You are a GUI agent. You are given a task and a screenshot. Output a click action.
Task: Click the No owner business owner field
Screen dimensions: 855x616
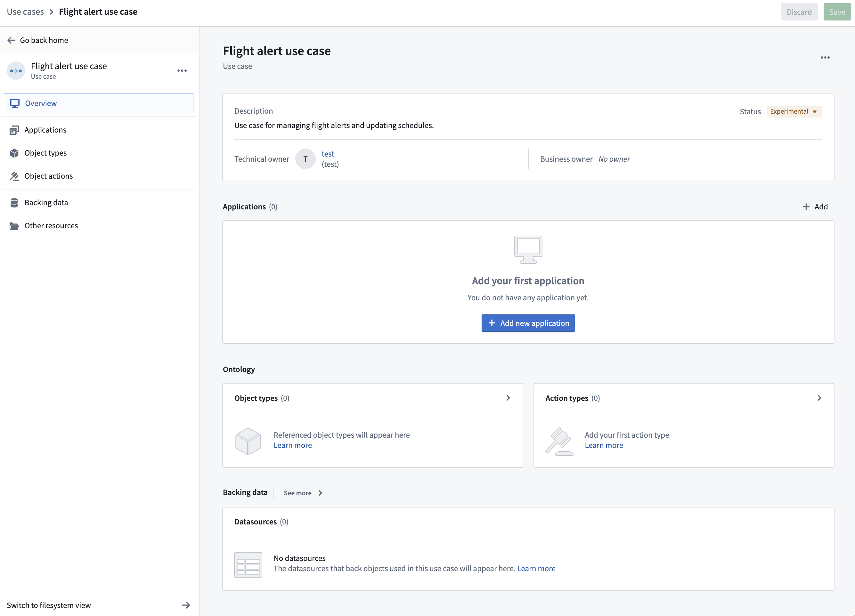click(614, 159)
